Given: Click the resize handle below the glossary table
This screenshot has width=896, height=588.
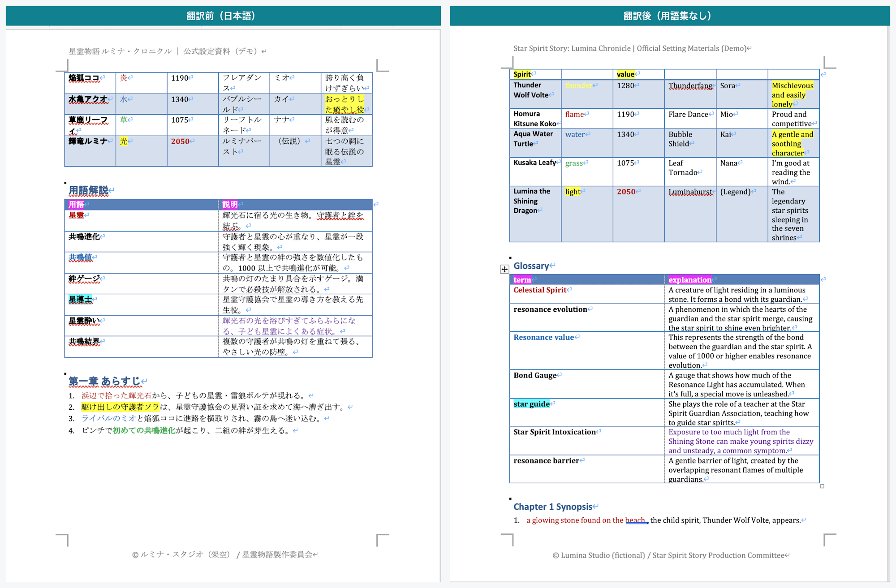Looking at the screenshot, I should pyautogui.click(x=822, y=486).
